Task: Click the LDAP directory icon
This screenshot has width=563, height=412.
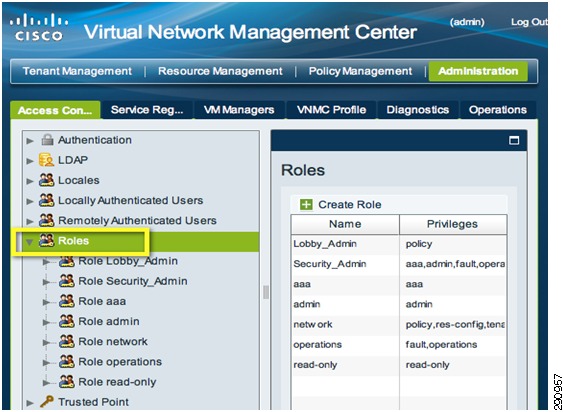Action: coord(46,160)
